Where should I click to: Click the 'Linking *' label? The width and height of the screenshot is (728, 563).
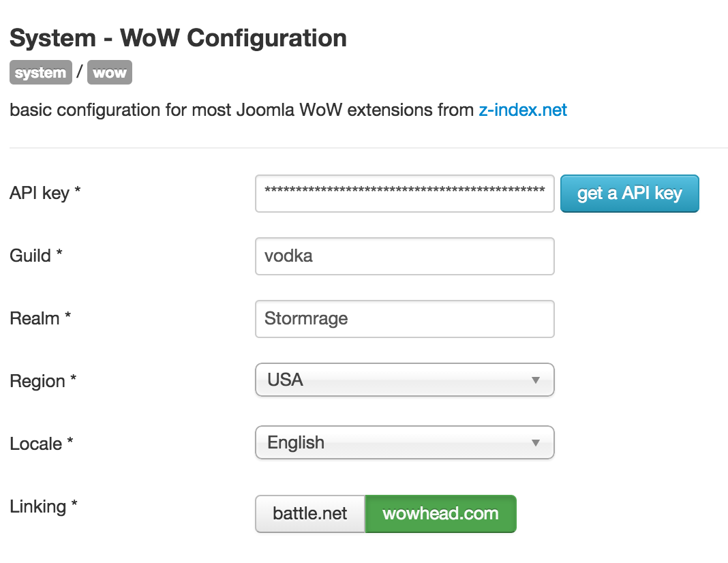(x=43, y=506)
